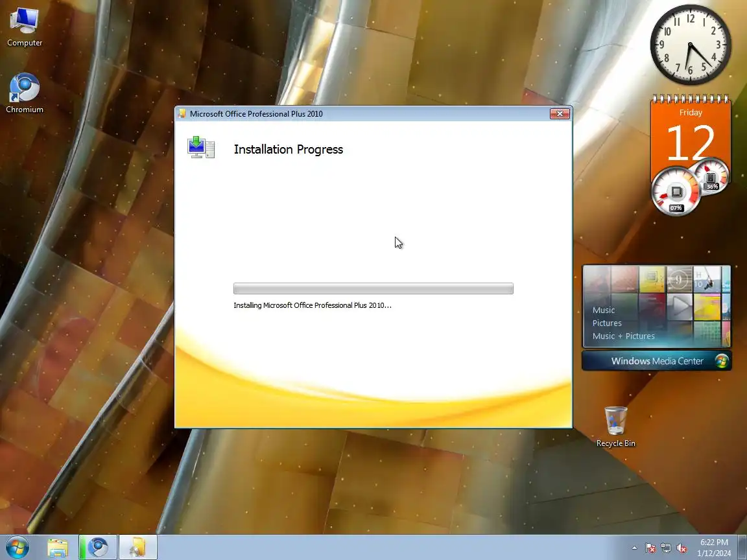Open the taskbar clock showing 6:22 PM
This screenshot has height=560, width=747.
714,548
